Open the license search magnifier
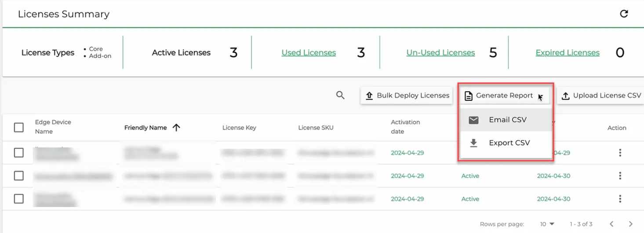 pyautogui.click(x=340, y=95)
